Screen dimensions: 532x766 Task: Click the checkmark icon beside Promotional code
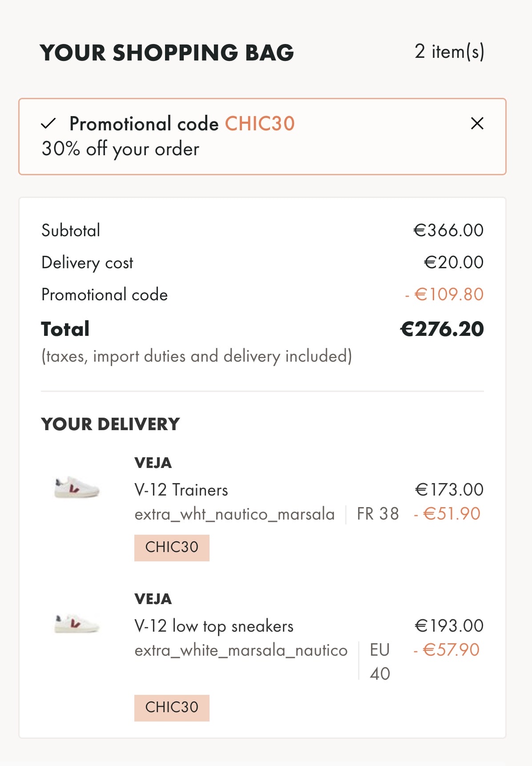click(48, 123)
